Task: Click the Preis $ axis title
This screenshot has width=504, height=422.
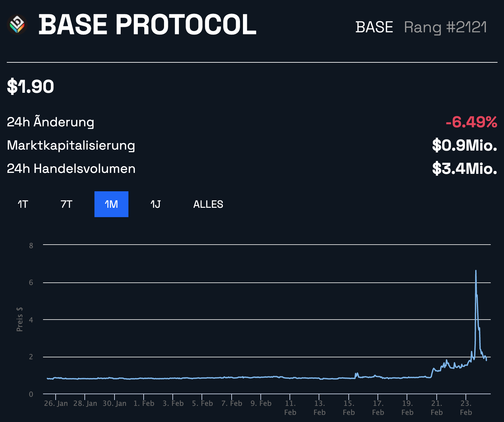Action: 20,319
